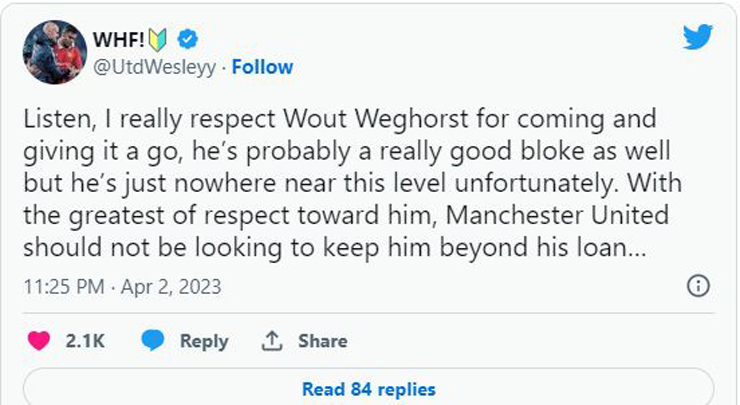Open the 11:25 PM · Apr 2, 2023 timestamp
The image size is (740, 405).
pos(122,287)
